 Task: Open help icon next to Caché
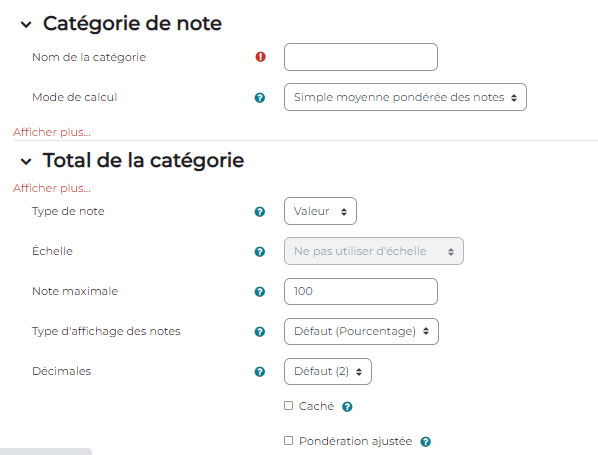[x=347, y=407]
